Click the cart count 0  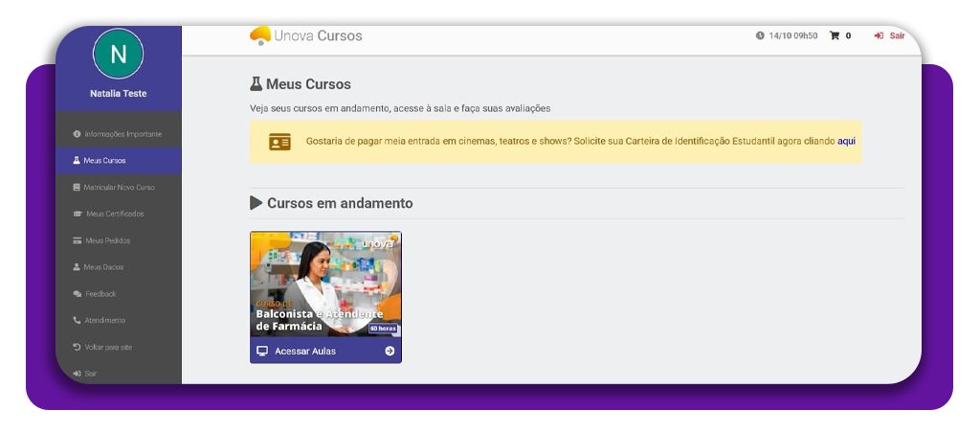pyautogui.click(x=848, y=35)
